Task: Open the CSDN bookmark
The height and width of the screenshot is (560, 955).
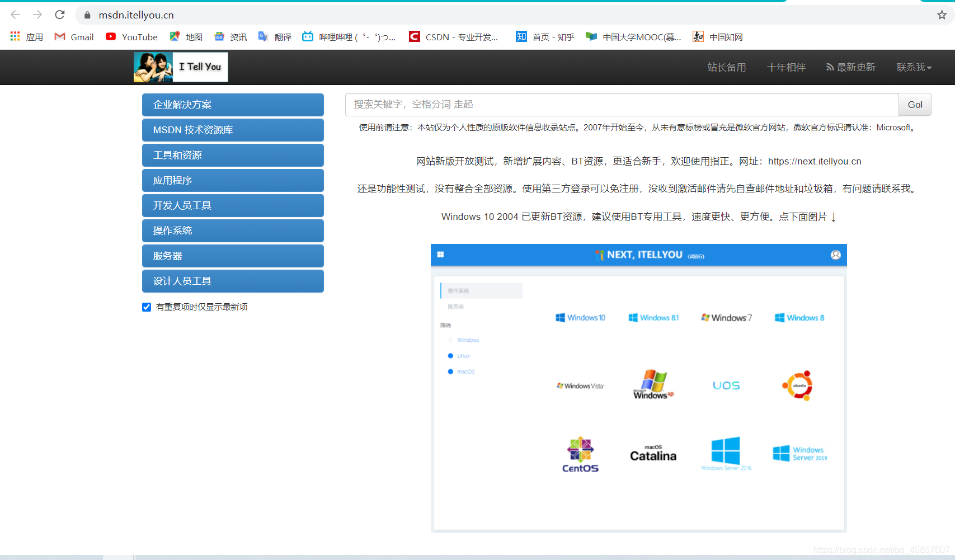Action: [x=453, y=37]
